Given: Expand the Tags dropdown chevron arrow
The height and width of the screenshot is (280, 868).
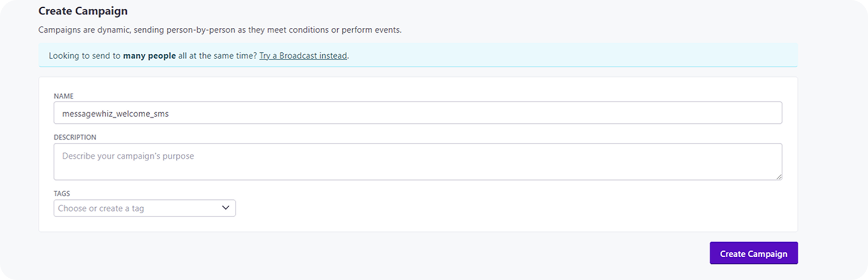Looking at the screenshot, I should point(225,208).
